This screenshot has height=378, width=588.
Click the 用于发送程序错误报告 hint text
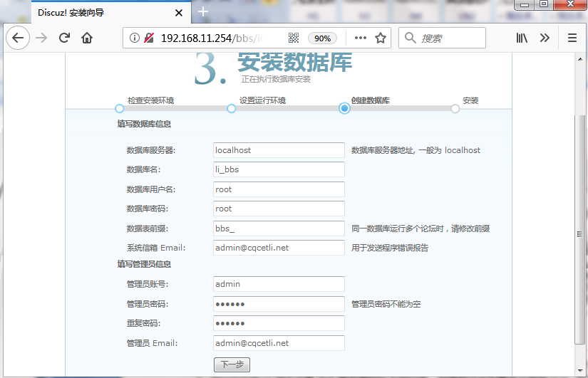pyautogui.click(x=390, y=248)
